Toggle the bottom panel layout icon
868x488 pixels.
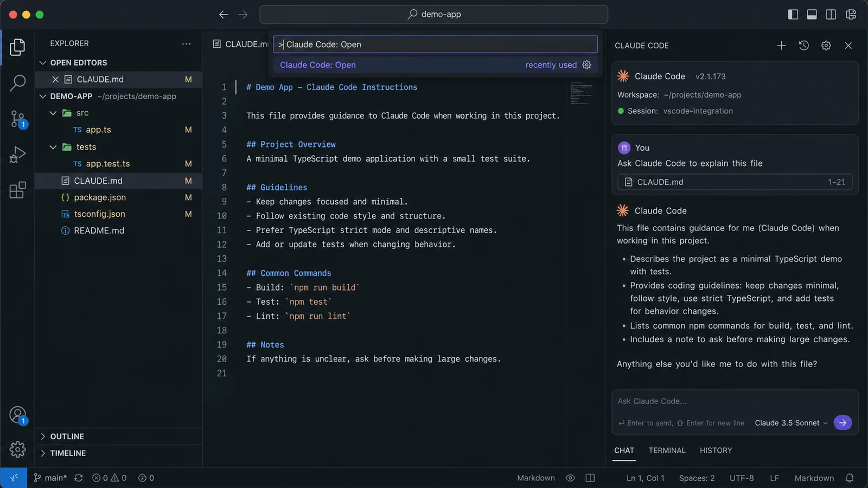812,15
